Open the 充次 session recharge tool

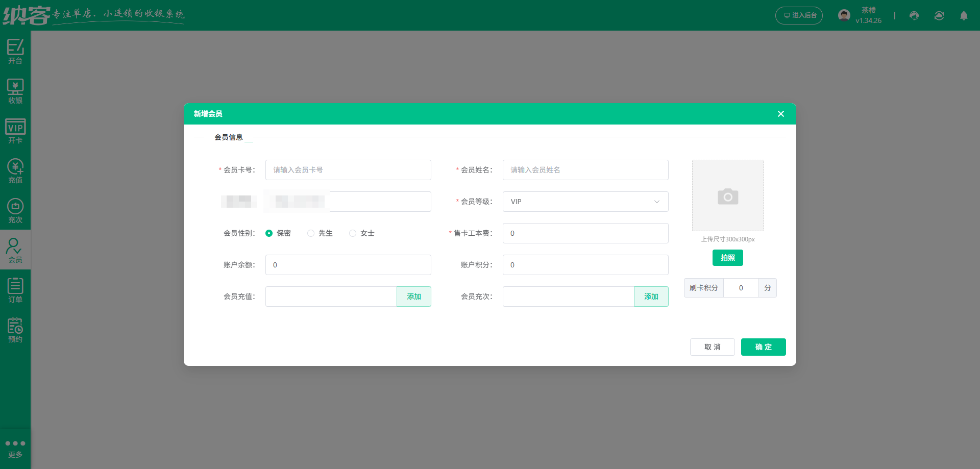(x=15, y=211)
